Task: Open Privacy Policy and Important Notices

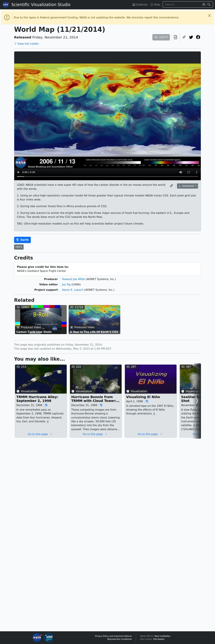Action: click(x=113, y=636)
